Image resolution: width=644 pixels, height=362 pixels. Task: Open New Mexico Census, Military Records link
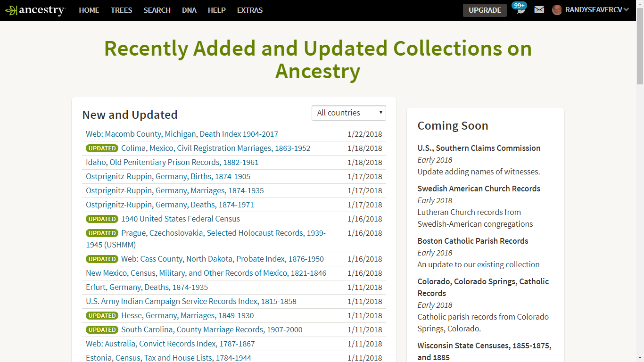pos(206,273)
